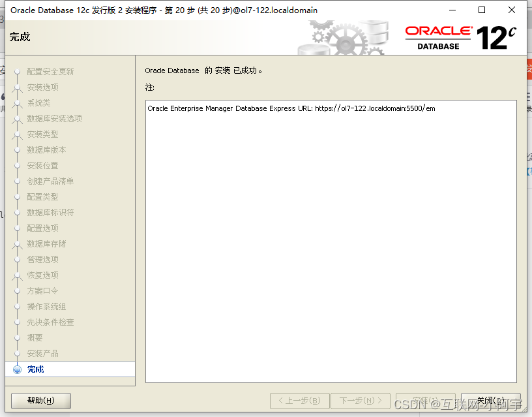Click the 安装类型 step
Viewport: 532px width, 417px height.
point(43,134)
